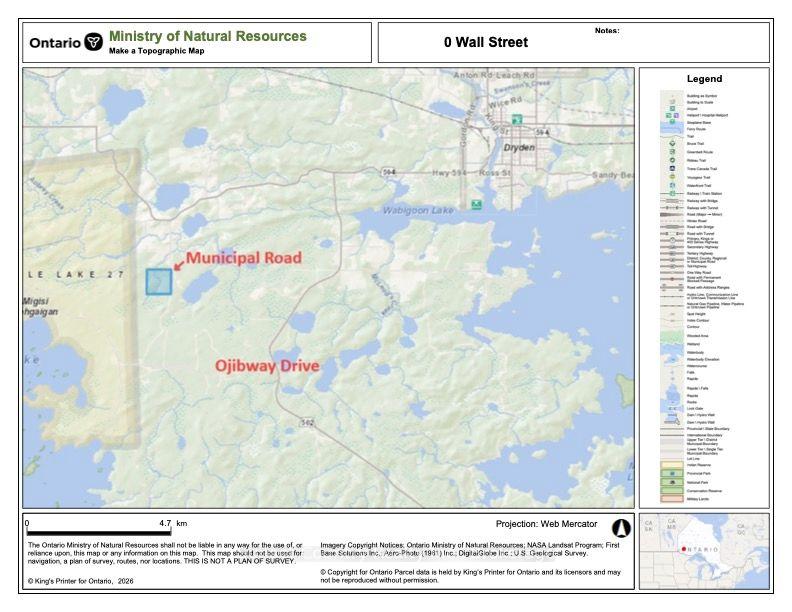Click the 594 shield east of Dryden
792x612 pixels.
pos(542,132)
